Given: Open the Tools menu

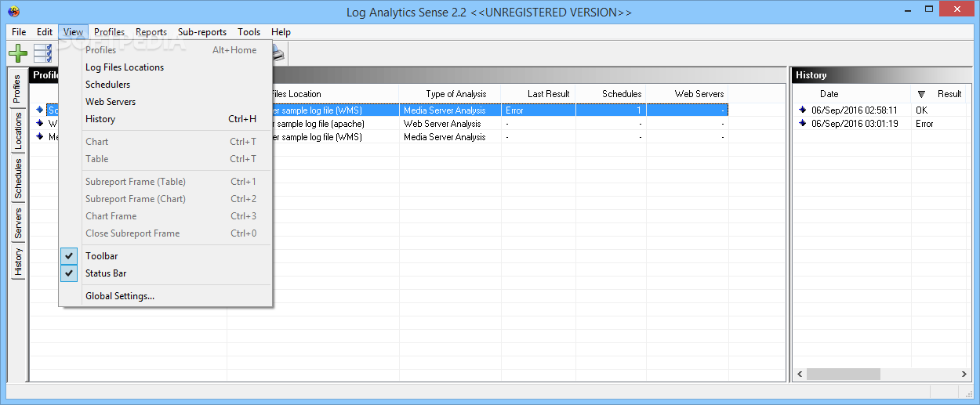Looking at the screenshot, I should tap(249, 32).
